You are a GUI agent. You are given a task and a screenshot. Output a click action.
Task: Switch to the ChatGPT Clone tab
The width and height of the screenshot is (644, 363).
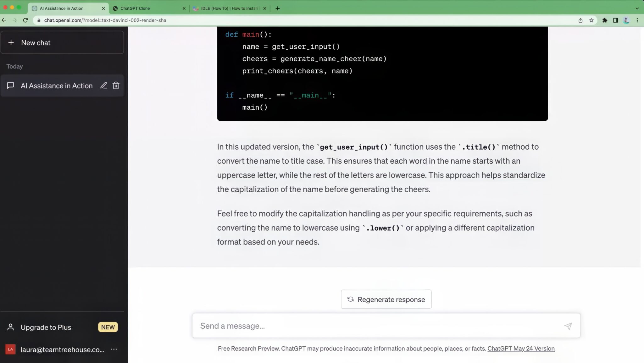[148, 8]
